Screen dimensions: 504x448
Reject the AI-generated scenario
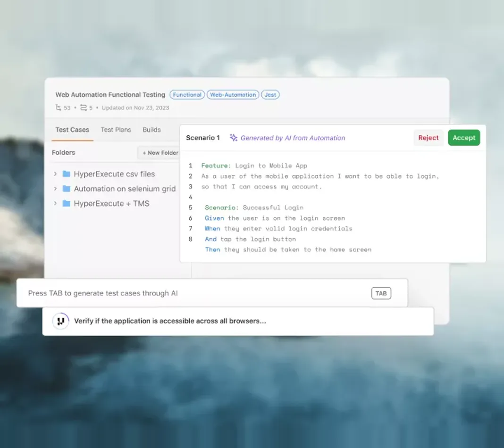(428, 138)
